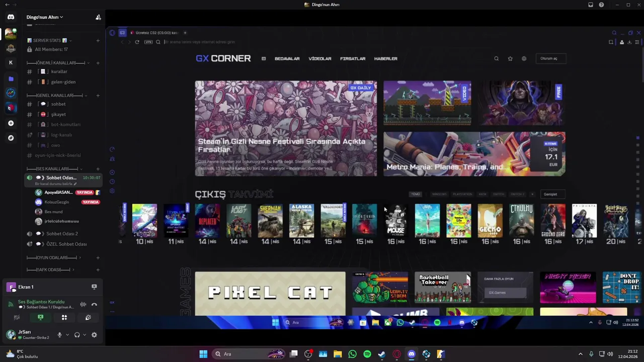This screenshot has width=644, height=362.
Task: Click Windows Start button
Action: pos(203,354)
